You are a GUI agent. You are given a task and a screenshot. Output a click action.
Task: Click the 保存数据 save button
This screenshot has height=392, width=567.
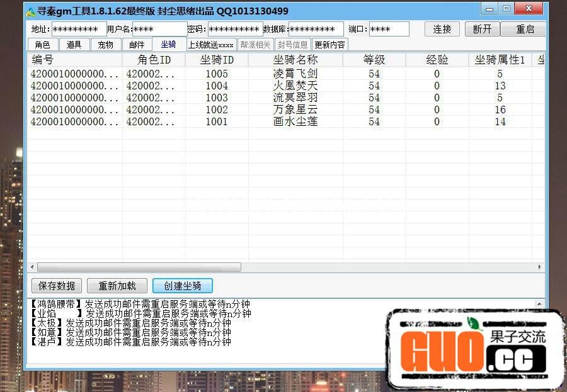coord(57,286)
